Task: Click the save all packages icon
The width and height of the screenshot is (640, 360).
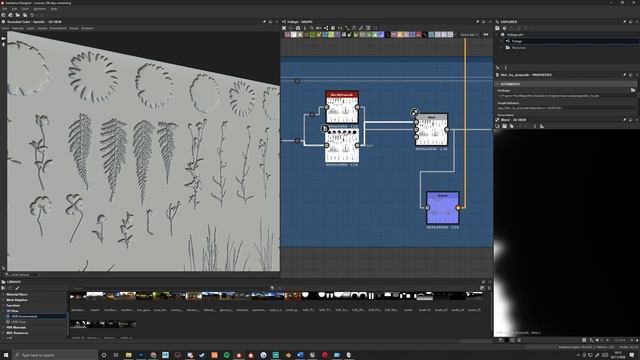Action: pos(24,15)
